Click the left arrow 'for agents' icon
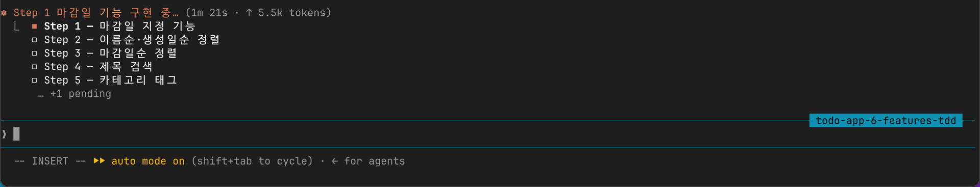The height and width of the screenshot is (187, 980). pyautogui.click(x=335, y=161)
